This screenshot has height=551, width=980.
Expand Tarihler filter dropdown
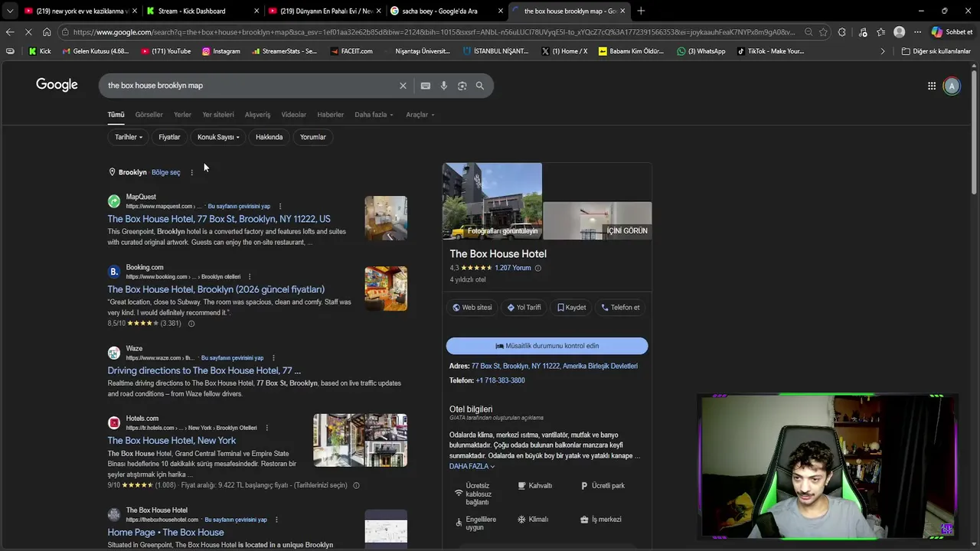point(129,137)
